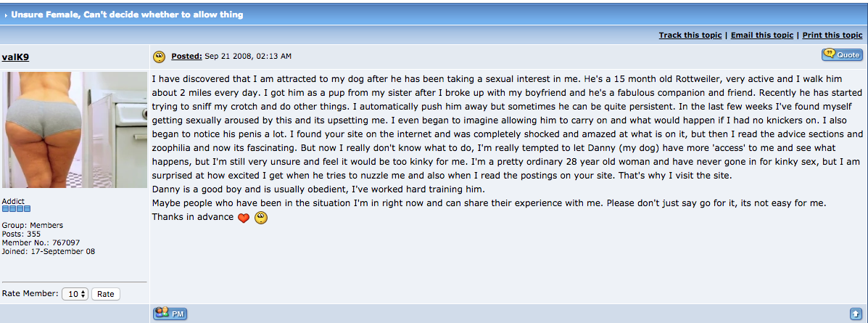Select Track this topic

point(690,35)
